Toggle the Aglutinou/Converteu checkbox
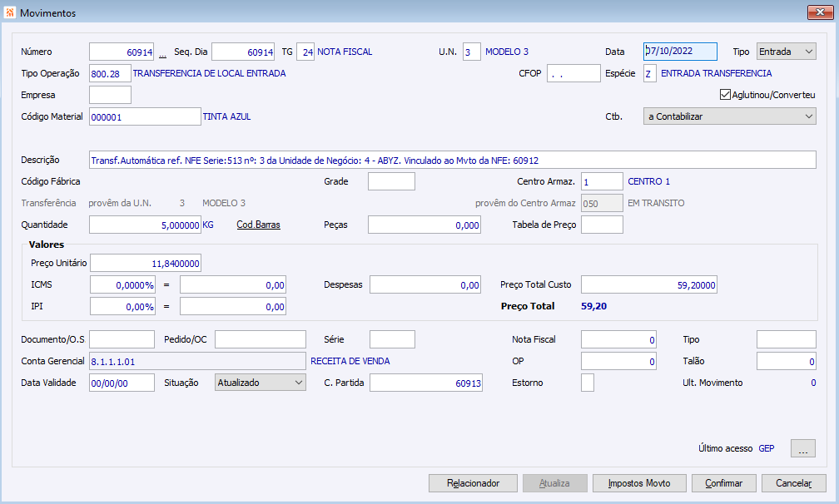 tap(725, 95)
